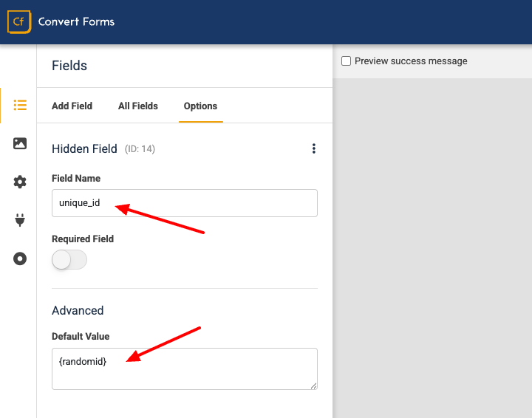Image resolution: width=532 pixels, height=418 pixels.
Task: Switch to the All Fields tab
Action: (138, 106)
